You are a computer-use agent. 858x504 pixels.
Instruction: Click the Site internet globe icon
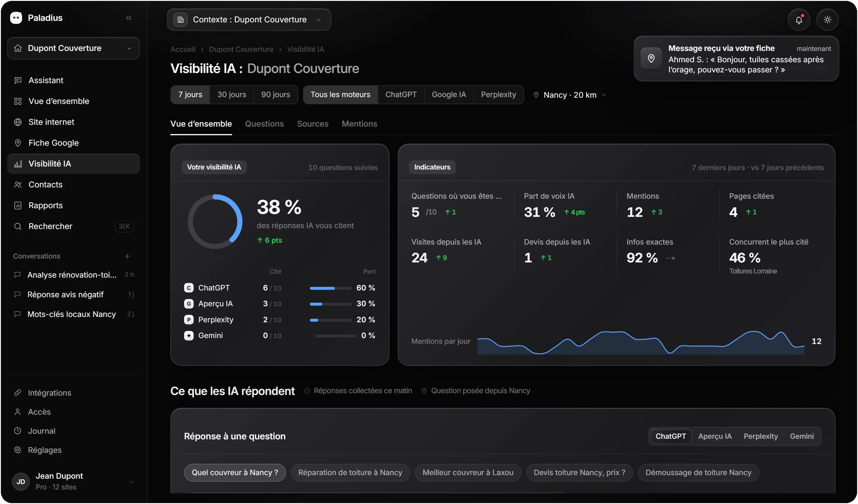[18, 122]
